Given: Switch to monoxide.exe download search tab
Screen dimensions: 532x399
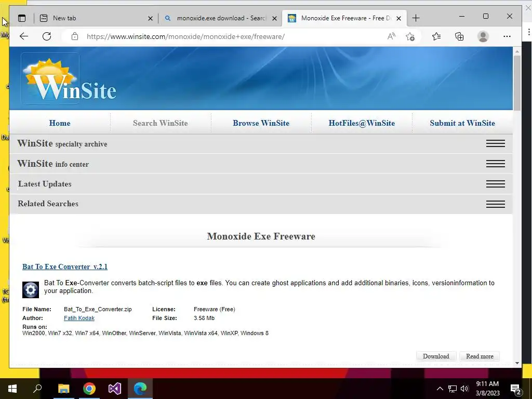Looking at the screenshot, I should 220,18.
